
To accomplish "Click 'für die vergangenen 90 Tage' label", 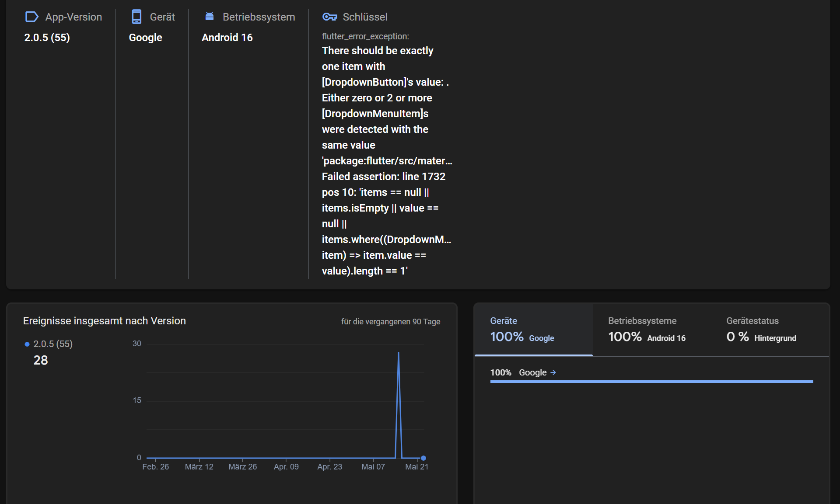I will [390, 322].
